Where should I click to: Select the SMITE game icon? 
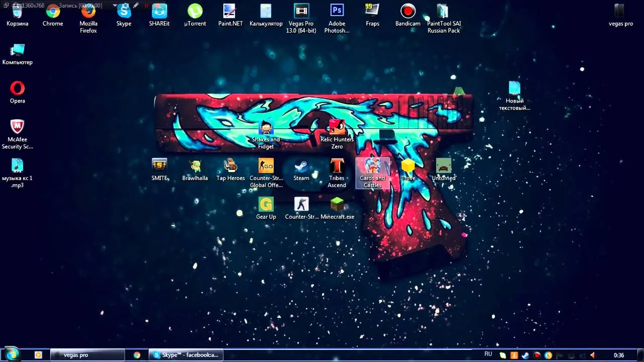coord(159,170)
